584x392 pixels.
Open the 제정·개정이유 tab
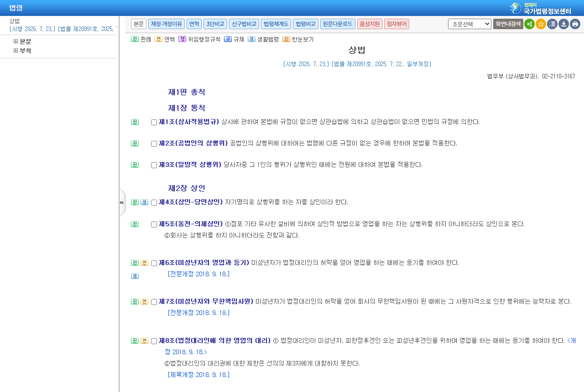167,24
